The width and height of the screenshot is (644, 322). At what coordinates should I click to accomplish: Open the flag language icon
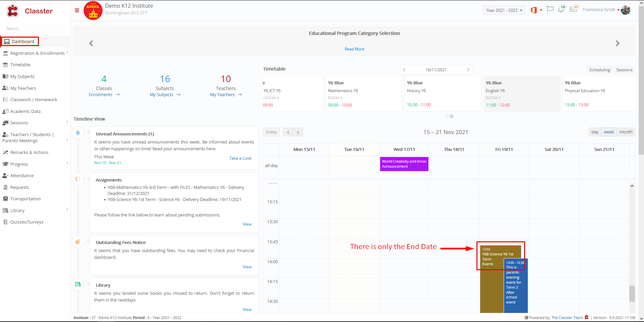click(x=550, y=9)
